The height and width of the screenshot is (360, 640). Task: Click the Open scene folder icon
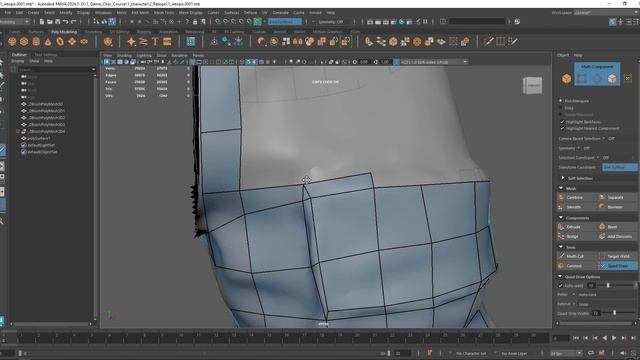pyautogui.click(x=50, y=22)
